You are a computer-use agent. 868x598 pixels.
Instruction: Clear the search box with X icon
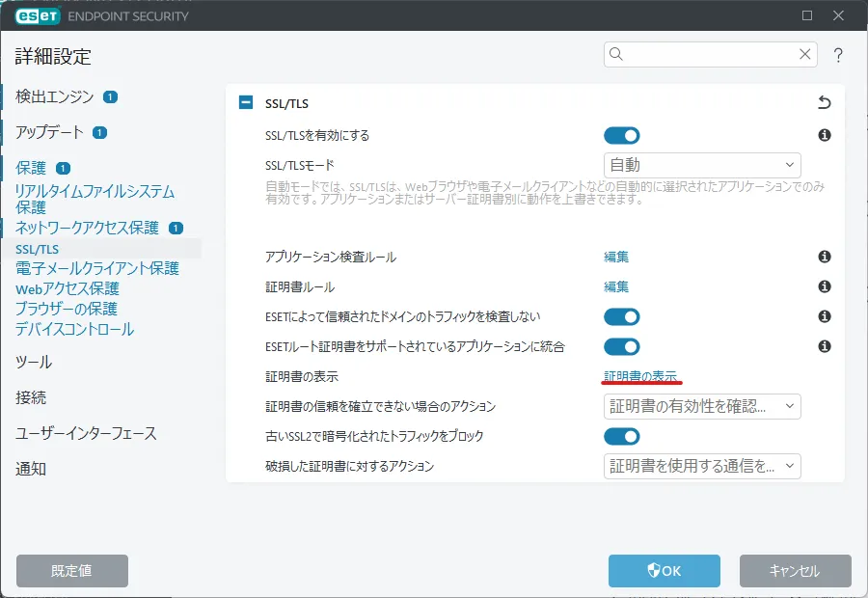[804, 55]
